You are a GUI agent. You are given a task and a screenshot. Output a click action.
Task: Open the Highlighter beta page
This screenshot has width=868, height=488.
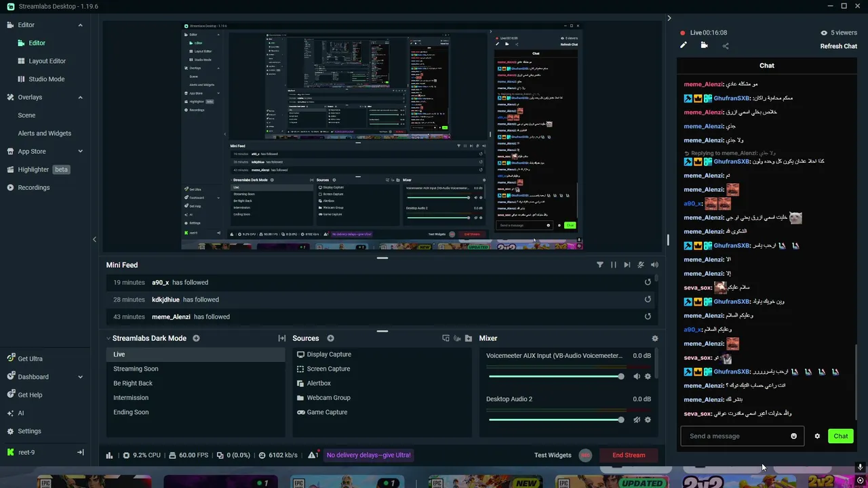coord(38,169)
